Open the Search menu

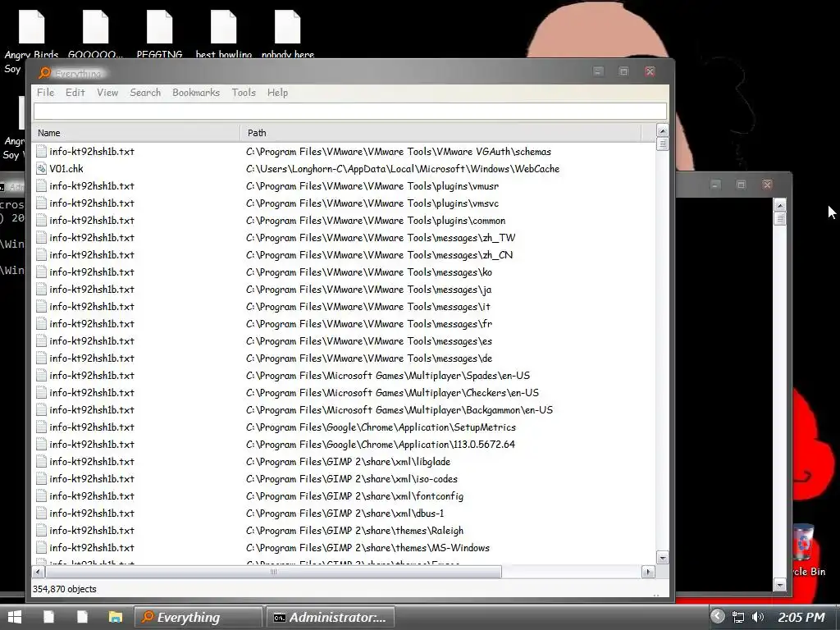pyautogui.click(x=145, y=93)
